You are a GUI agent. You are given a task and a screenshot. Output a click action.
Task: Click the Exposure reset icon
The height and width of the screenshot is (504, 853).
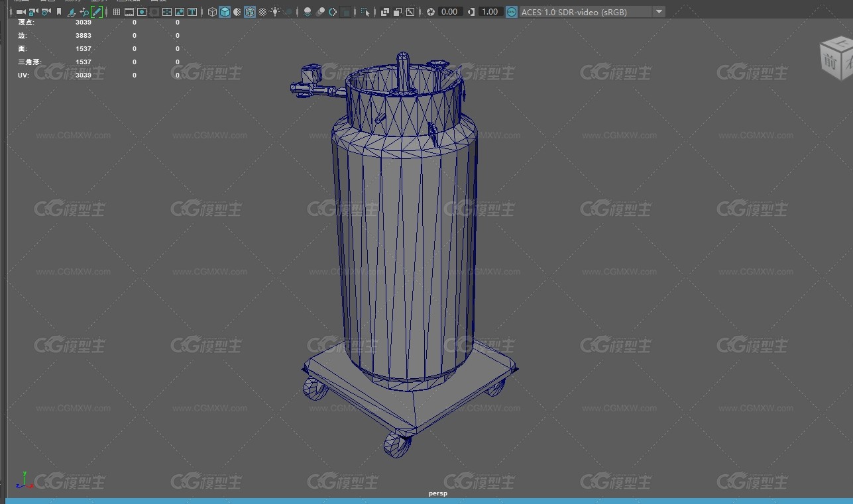pos(431,12)
